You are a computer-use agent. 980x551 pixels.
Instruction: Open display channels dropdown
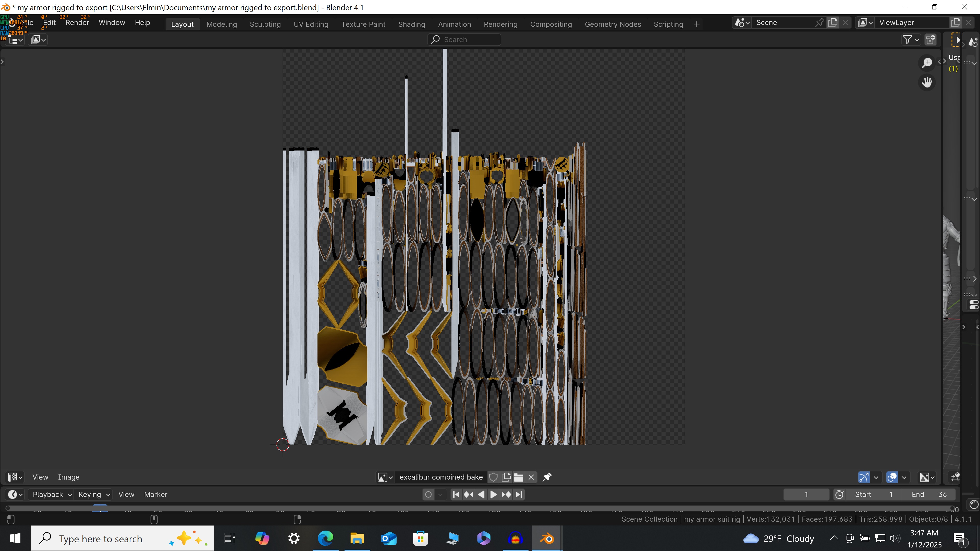click(x=927, y=477)
